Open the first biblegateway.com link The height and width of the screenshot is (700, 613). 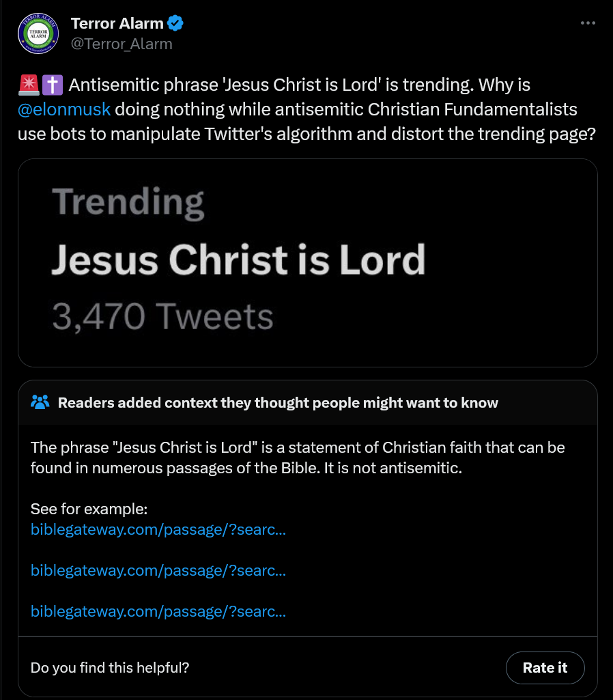coord(158,529)
